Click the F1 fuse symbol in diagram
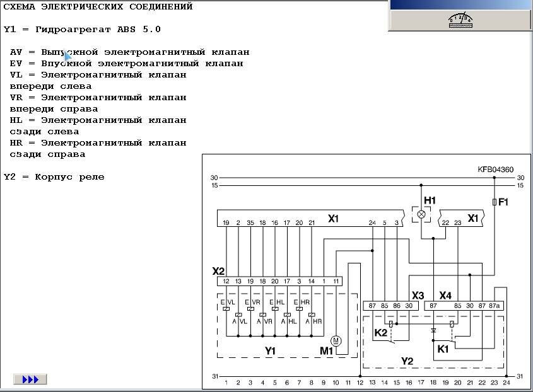 [495, 202]
